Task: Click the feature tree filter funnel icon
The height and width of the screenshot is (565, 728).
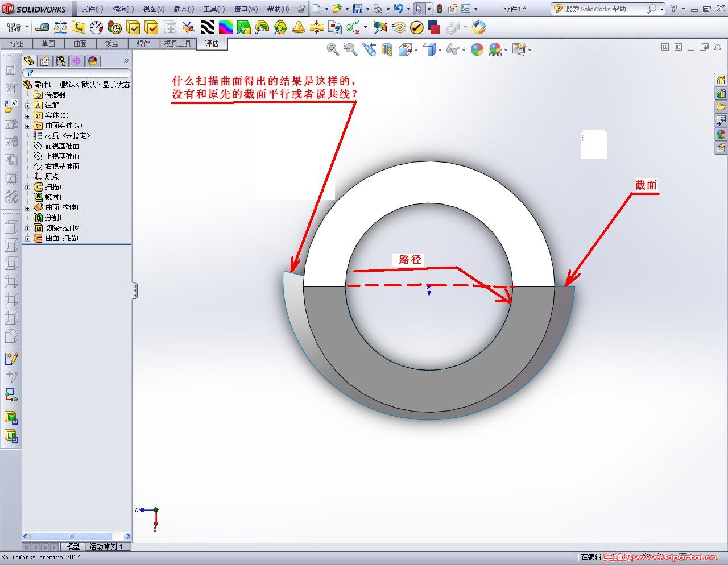Action: [30, 73]
